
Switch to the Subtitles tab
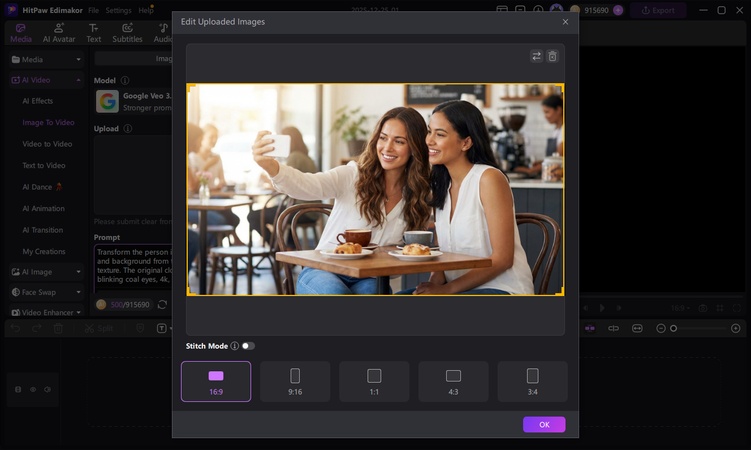pyautogui.click(x=127, y=33)
